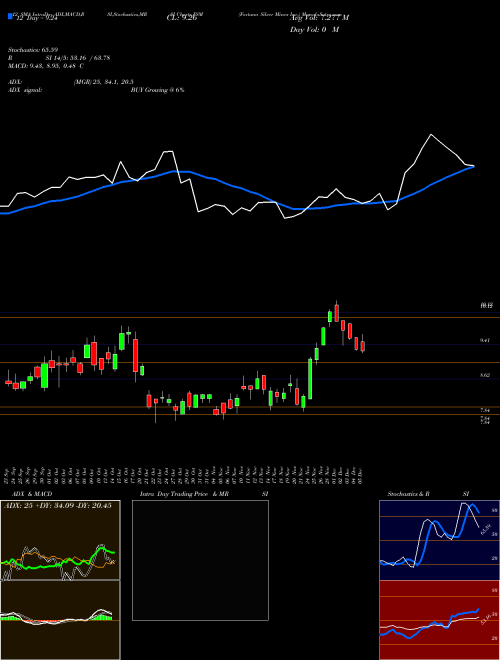500x660 pixels.
Task: Click the 'Avg Vol: 7.277 M' text
Action: click(319, 18)
